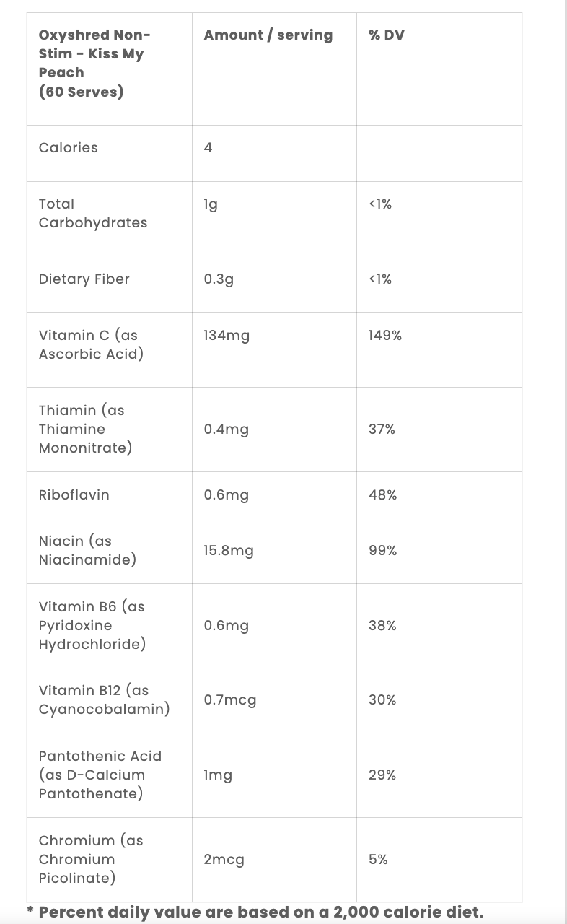The width and height of the screenshot is (567, 924).
Task: Select the 149% daily value cell
Action: (x=385, y=335)
